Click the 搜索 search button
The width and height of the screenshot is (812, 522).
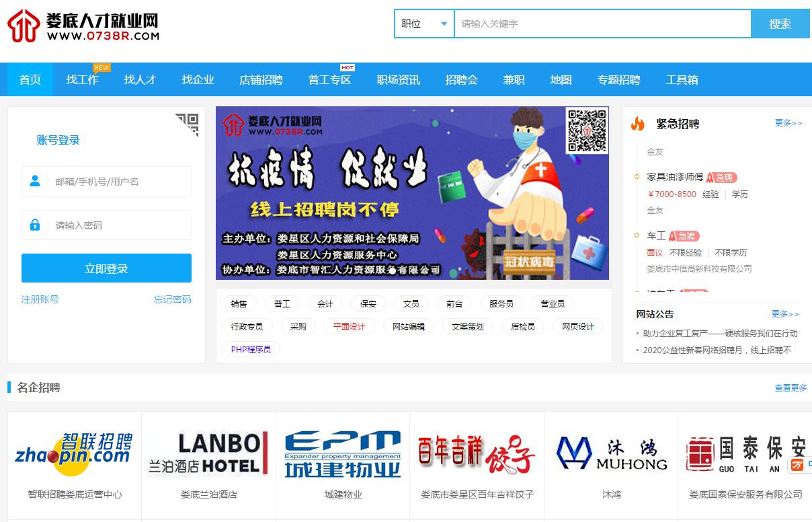[780, 24]
